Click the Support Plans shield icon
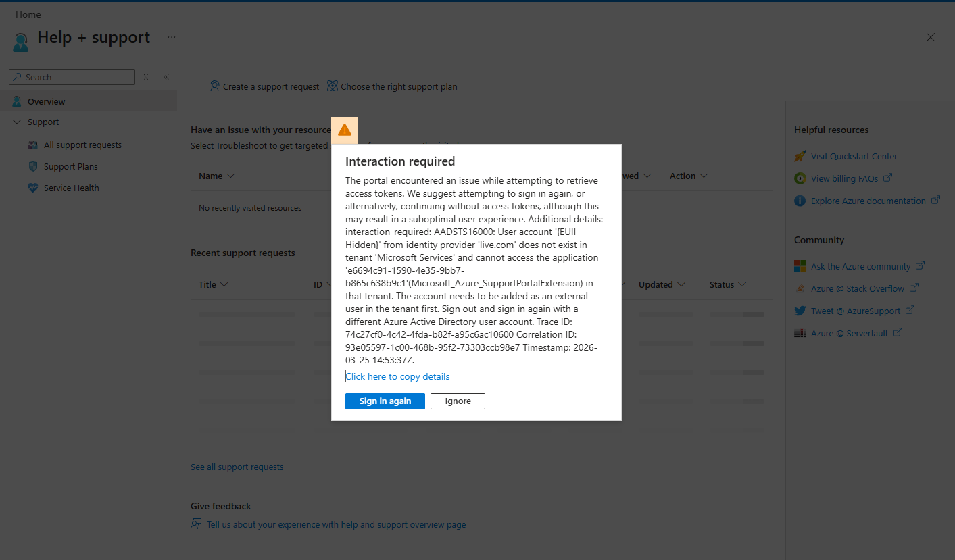 coord(33,166)
